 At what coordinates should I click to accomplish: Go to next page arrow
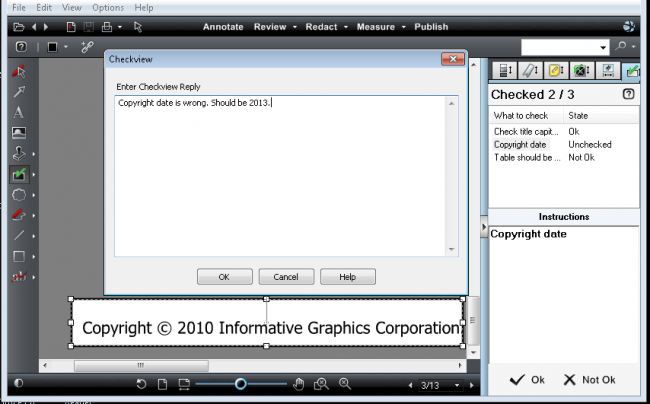[x=471, y=385]
